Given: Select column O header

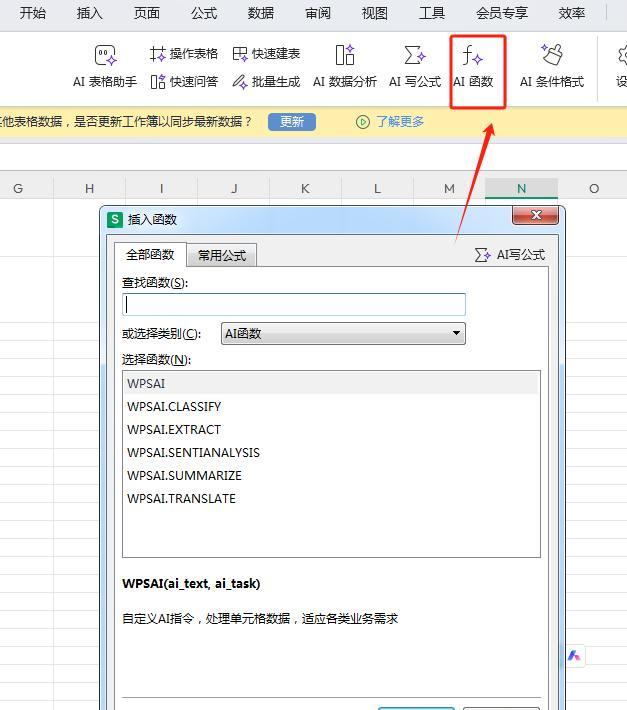Looking at the screenshot, I should tap(593, 188).
